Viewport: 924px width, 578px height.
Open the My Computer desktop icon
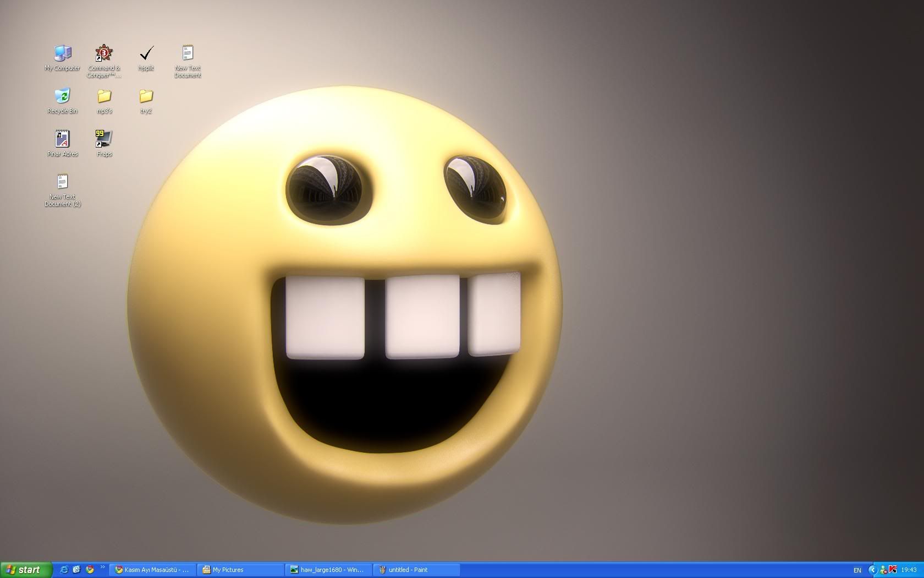pyautogui.click(x=62, y=53)
